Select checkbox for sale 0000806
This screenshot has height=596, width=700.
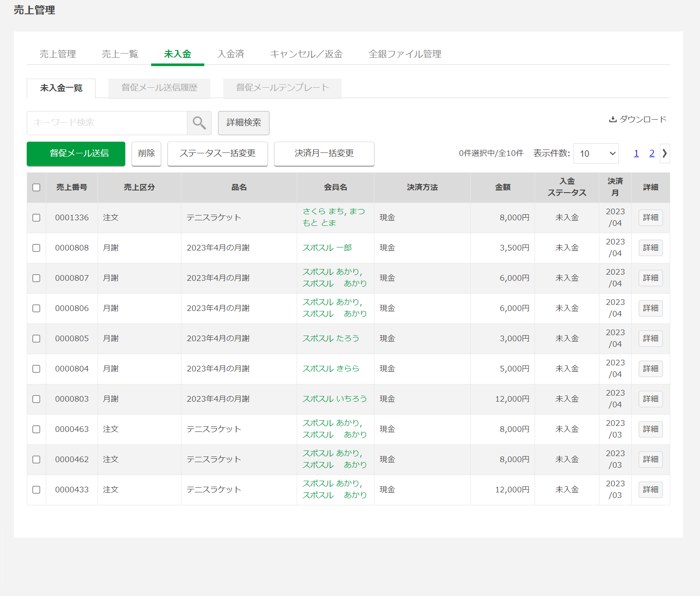coord(36,308)
